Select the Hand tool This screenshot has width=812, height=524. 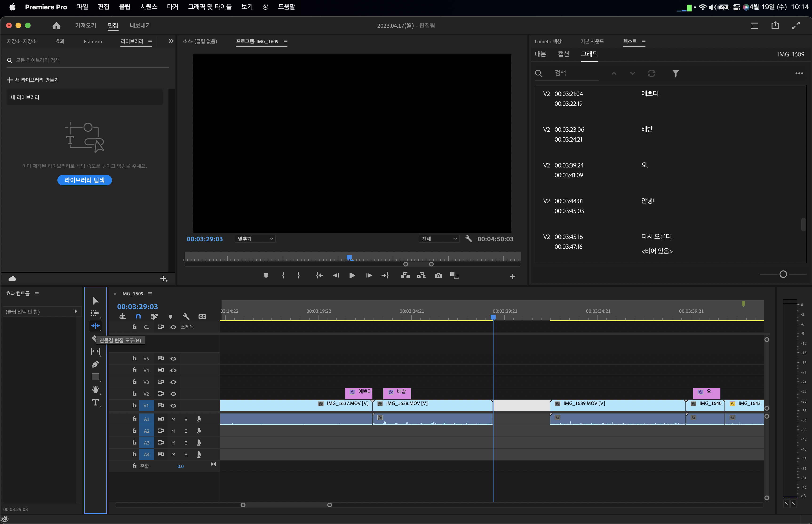[95, 390]
